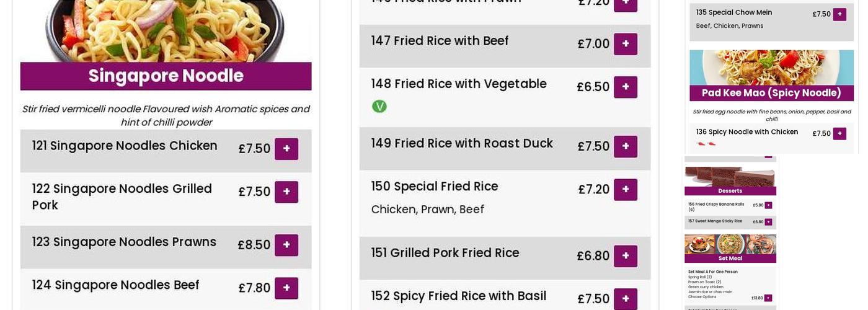Add 152 Spicy Fried Rice with Basil

[625, 298]
